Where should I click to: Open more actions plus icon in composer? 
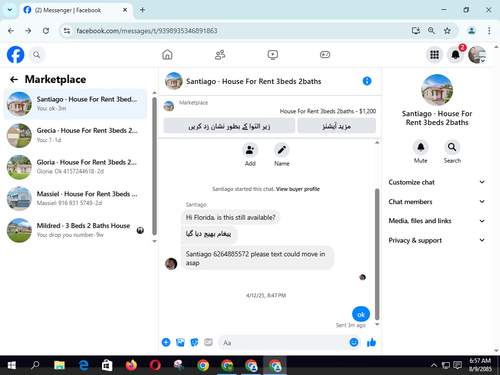pyautogui.click(x=166, y=342)
